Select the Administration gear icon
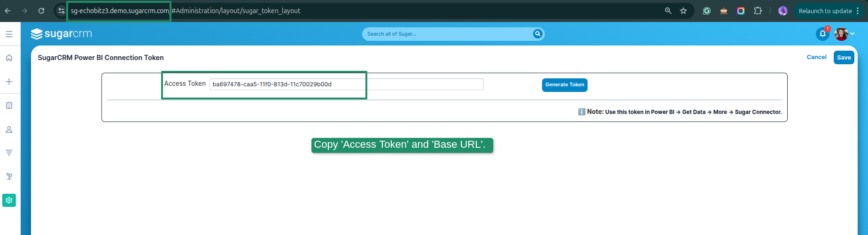Screen dimensions: 868x235 (x=9, y=200)
